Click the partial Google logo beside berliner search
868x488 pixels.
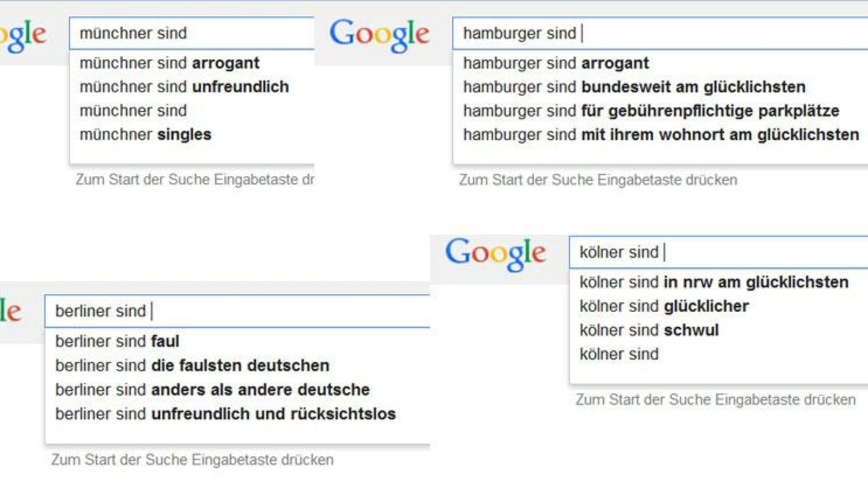pyautogui.click(x=10, y=311)
